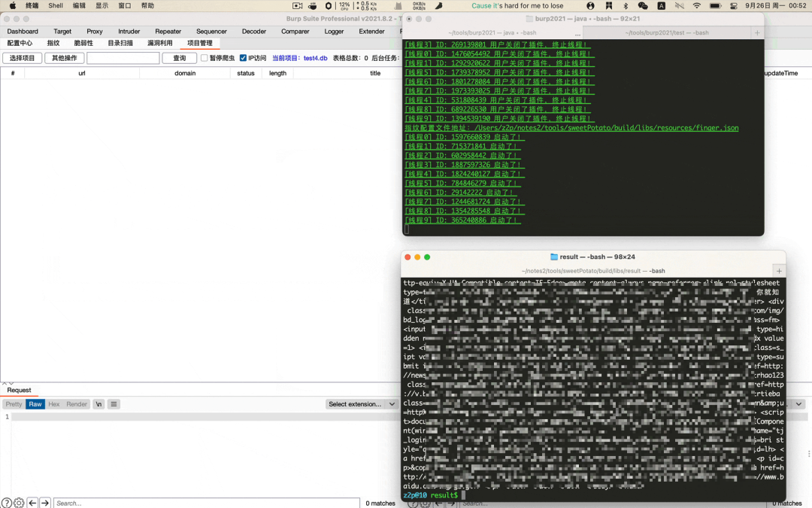Click the CPU usage percentage indicator
812x508 pixels.
pyautogui.click(x=344, y=6)
